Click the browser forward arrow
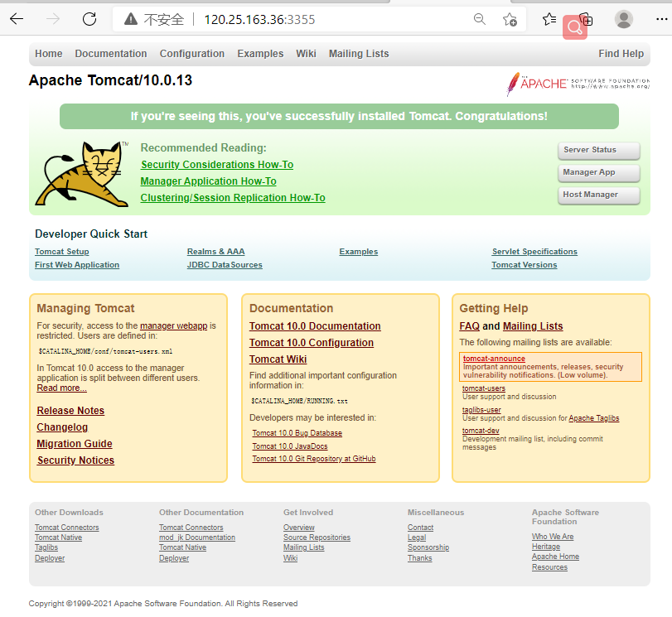 [x=53, y=19]
